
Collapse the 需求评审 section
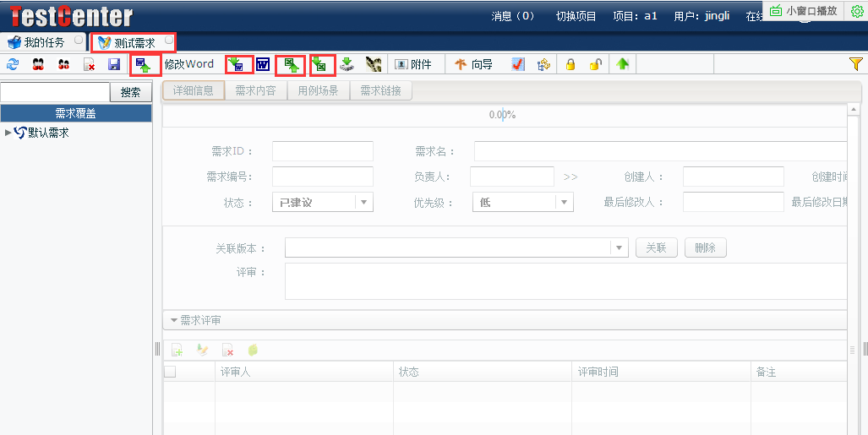coord(174,320)
